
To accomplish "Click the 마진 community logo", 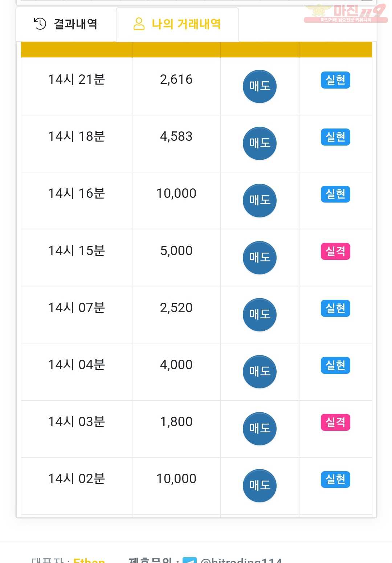I will point(345,13).
